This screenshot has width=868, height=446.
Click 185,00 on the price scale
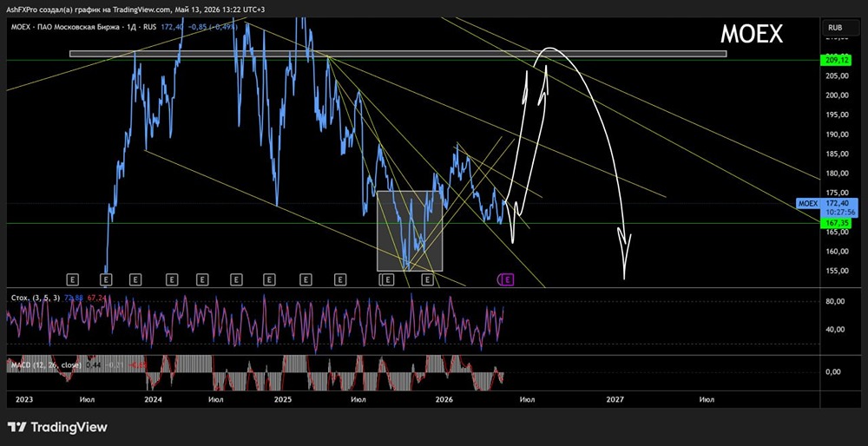click(838, 154)
